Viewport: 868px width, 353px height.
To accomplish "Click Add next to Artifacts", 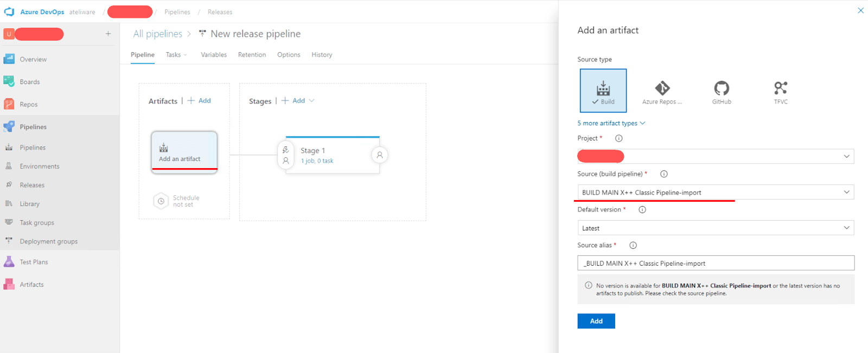I will pyautogui.click(x=199, y=101).
